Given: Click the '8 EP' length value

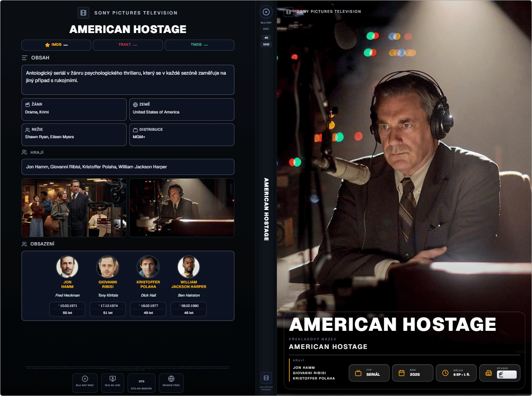Looking at the screenshot, I should tap(461, 375).
